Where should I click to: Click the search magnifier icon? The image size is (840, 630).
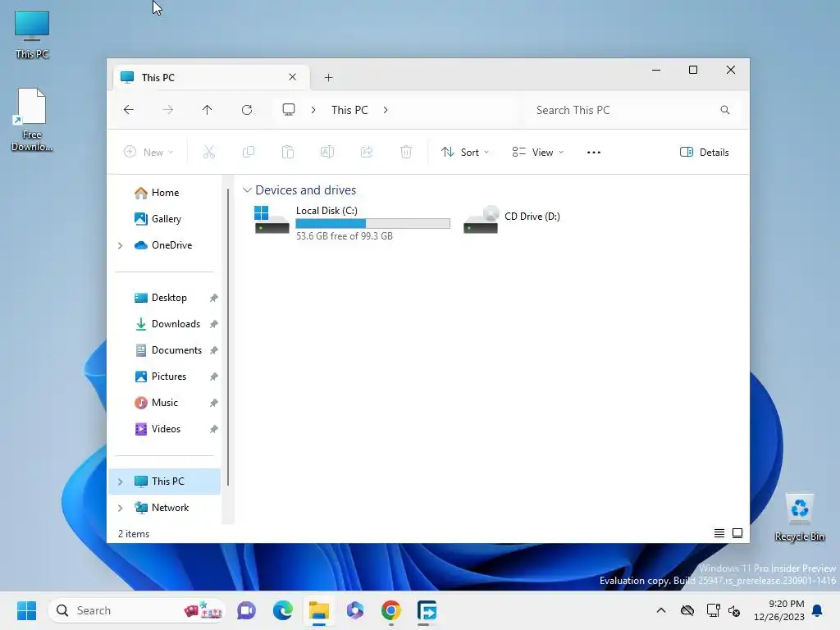[x=725, y=110]
